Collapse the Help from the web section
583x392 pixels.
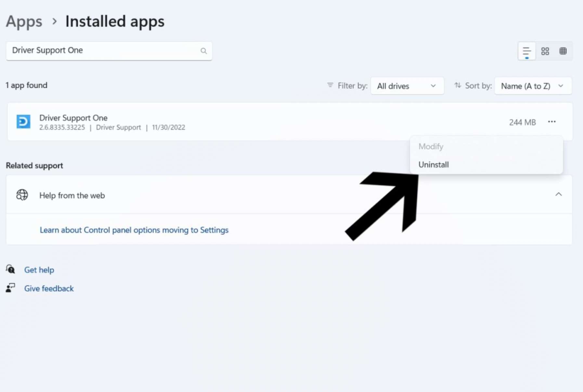coord(558,194)
